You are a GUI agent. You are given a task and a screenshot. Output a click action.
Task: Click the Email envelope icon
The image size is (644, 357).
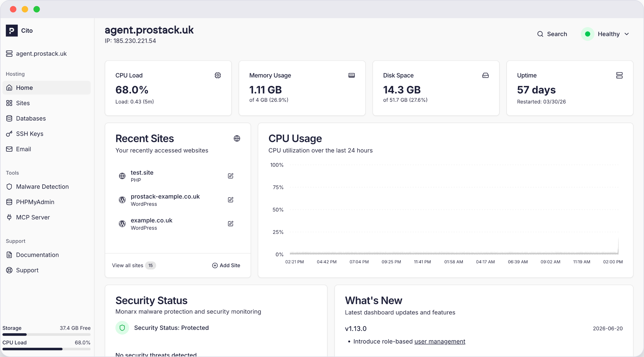(x=9, y=149)
